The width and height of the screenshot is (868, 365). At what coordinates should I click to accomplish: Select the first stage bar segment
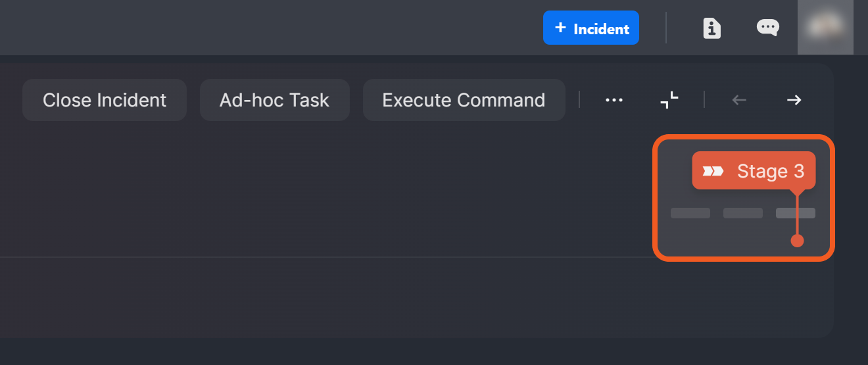690,213
